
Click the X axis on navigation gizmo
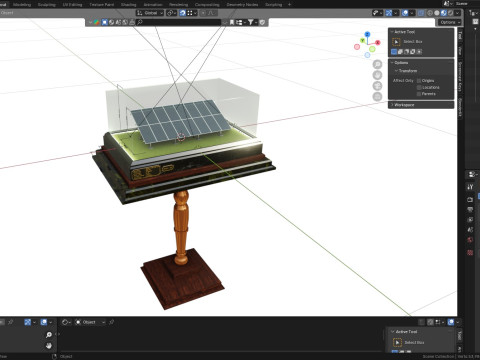[378, 42]
